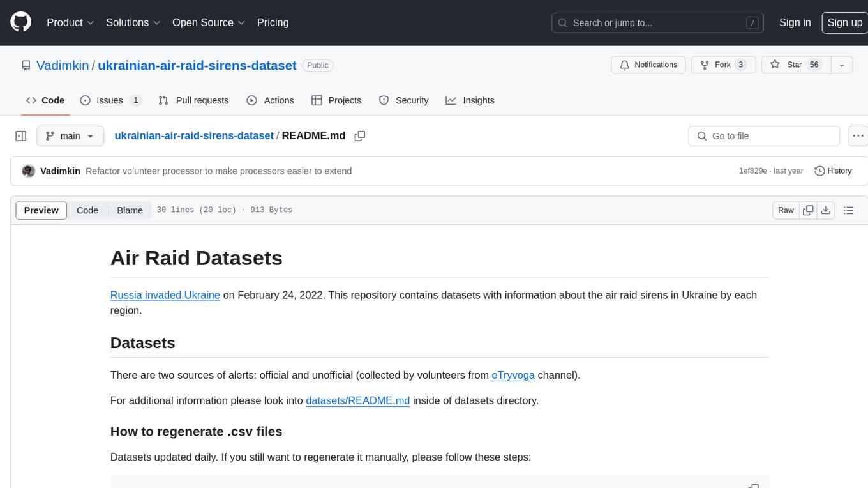Click the Notifications bell button
868x488 pixels.
click(x=648, y=65)
